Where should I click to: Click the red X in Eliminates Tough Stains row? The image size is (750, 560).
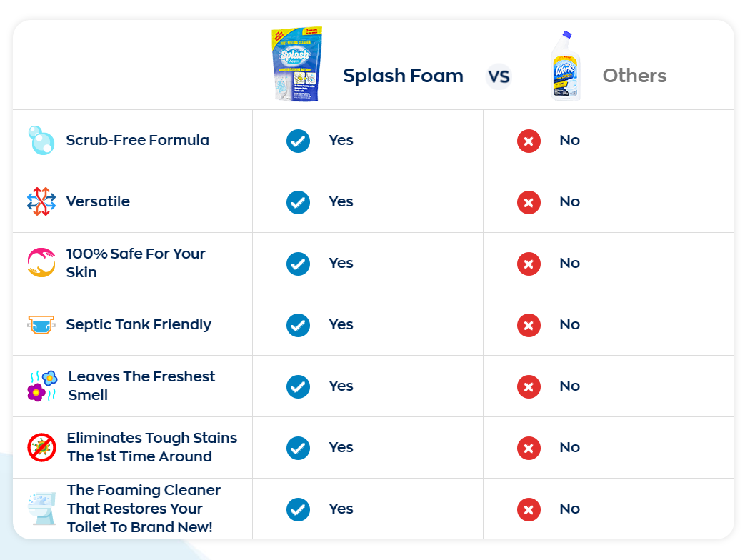(x=529, y=448)
